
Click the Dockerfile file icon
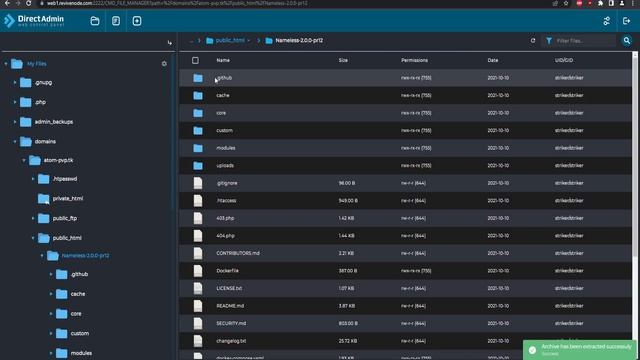(x=198, y=271)
